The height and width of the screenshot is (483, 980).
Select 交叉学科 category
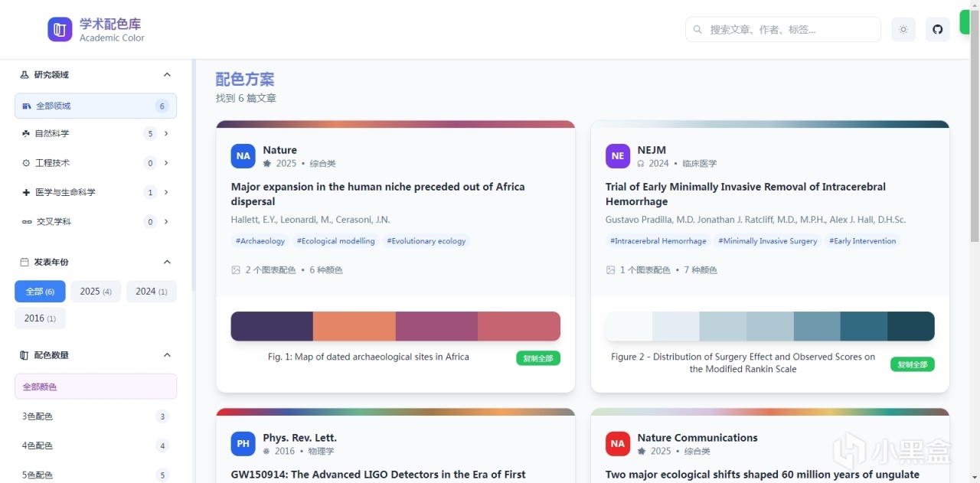tap(96, 221)
